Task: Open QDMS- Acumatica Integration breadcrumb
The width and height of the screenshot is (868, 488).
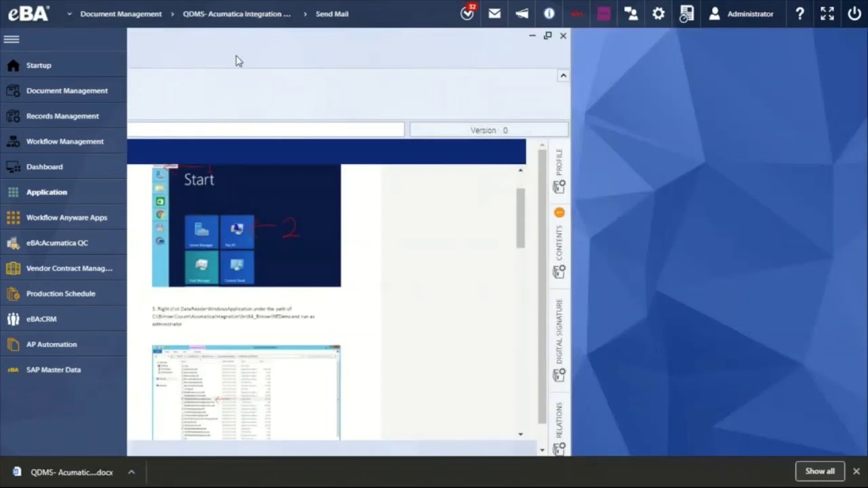Action: (237, 14)
